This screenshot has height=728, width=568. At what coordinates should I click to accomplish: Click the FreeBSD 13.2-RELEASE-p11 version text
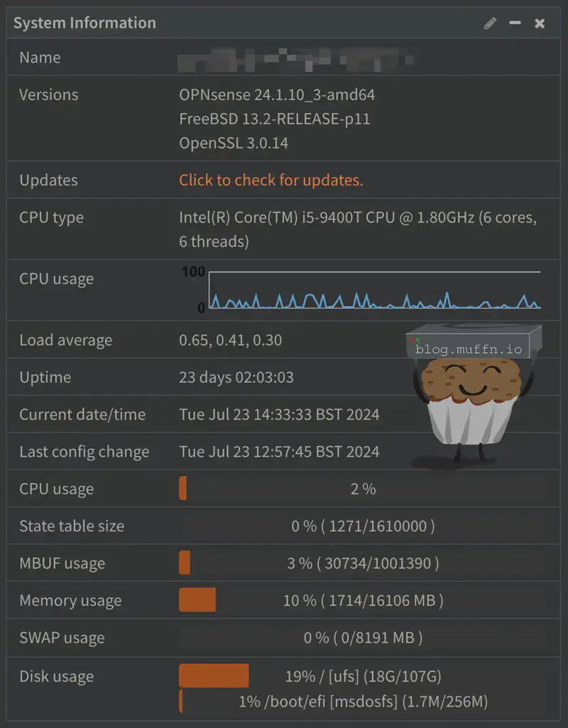275,119
